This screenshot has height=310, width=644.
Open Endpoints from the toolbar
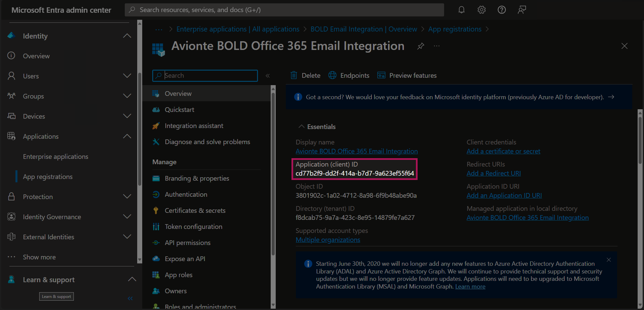pyautogui.click(x=349, y=75)
